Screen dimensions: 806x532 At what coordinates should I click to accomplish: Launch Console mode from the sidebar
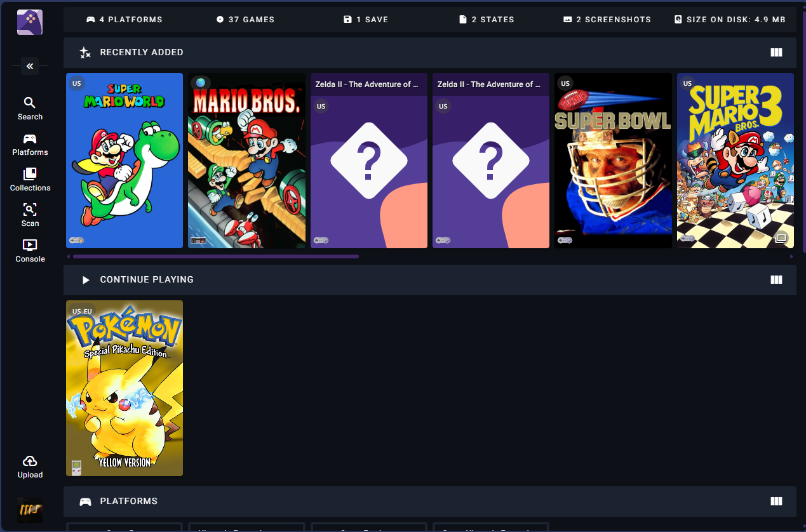click(x=30, y=249)
